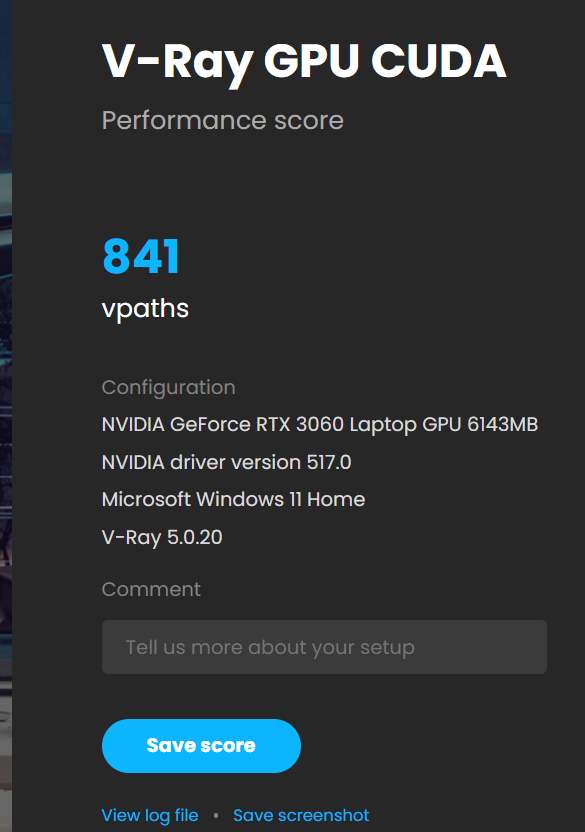Select the word CUDA in the heading
Viewport: 585px width, 832px height.
tap(439, 61)
